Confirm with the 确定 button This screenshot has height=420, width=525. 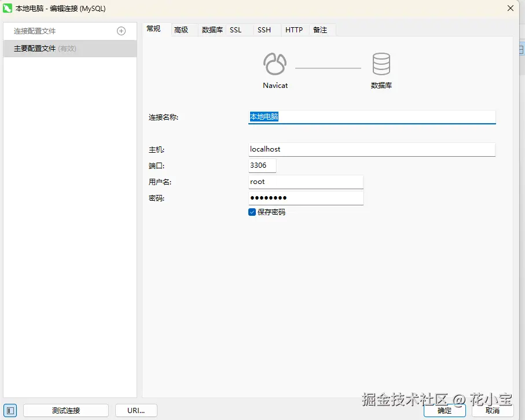[445, 411]
